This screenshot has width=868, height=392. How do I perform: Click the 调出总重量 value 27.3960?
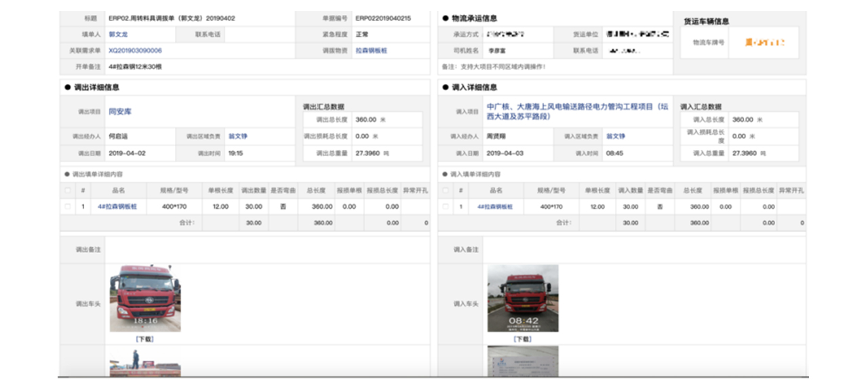click(366, 153)
